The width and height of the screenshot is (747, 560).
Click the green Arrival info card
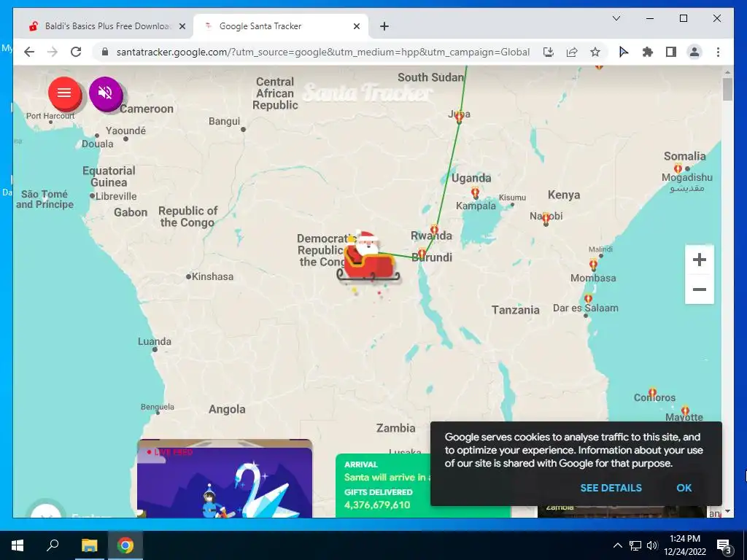383,486
